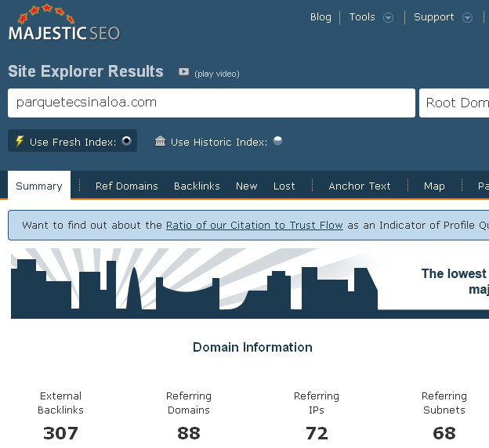Expand the Tools dropdown arrow
The image size is (489, 448).
388,18
